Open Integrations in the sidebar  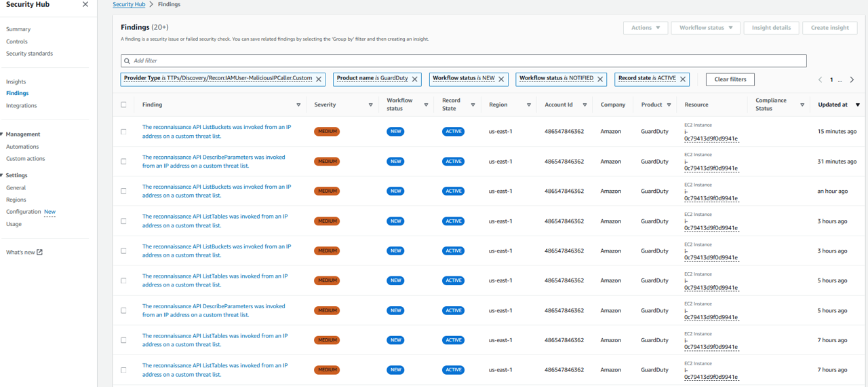click(x=22, y=105)
